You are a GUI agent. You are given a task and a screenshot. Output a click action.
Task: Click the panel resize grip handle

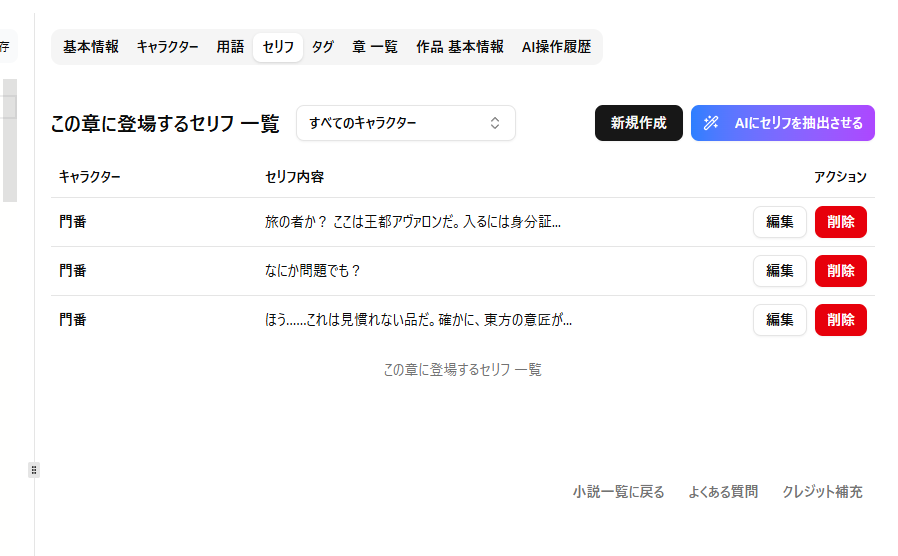pyautogui.click(x=34, y=470)
